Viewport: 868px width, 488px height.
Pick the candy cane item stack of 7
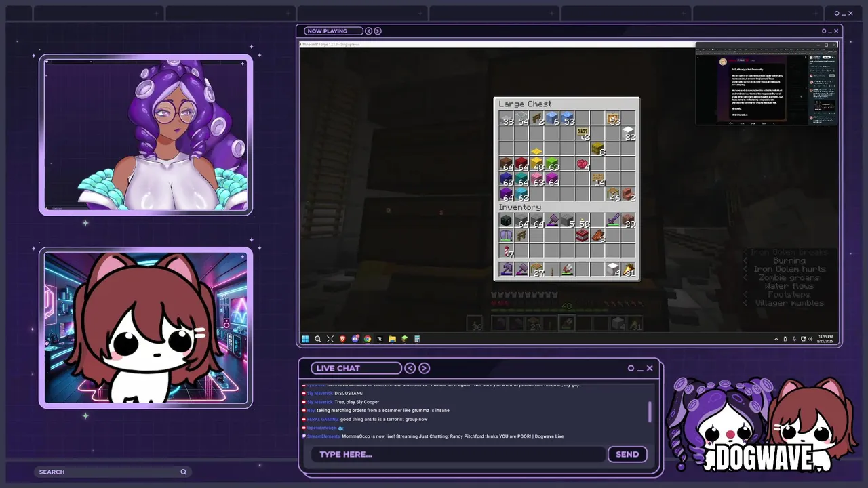click(x=507, y=251)
